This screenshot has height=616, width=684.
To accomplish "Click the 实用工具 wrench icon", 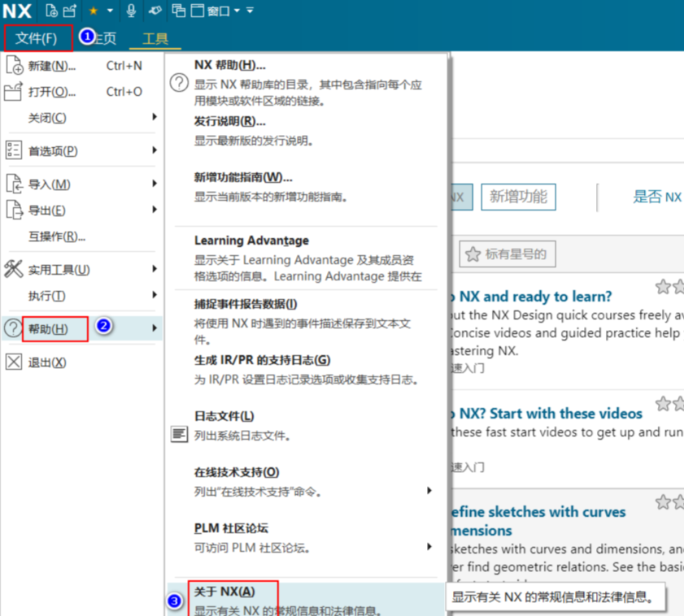I will pos(14,269).
